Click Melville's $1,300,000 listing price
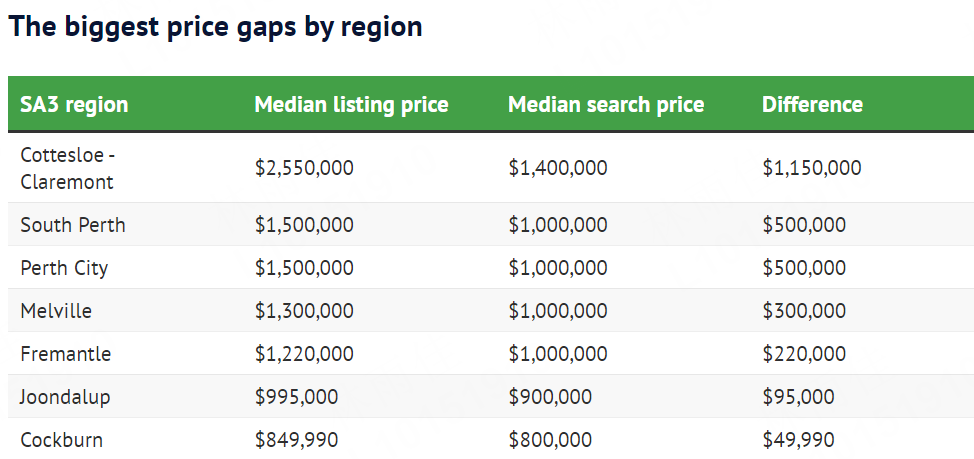 pos(304,311)
